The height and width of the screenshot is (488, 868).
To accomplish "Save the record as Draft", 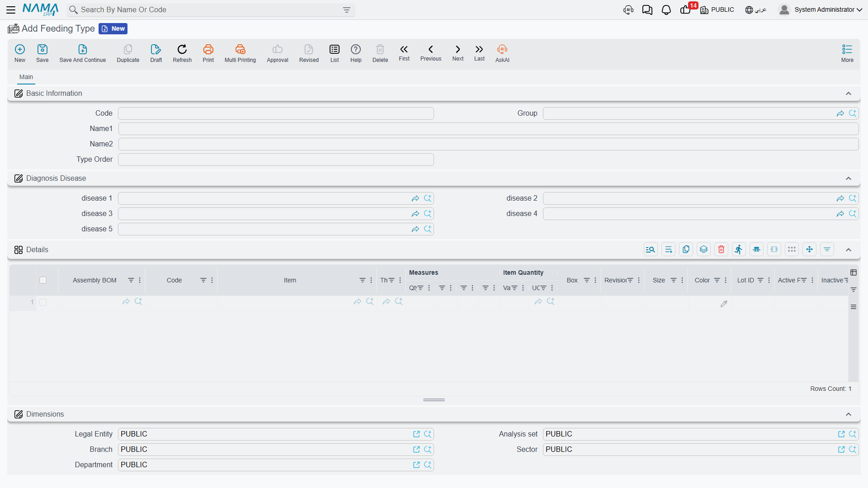I will (156, 53).
